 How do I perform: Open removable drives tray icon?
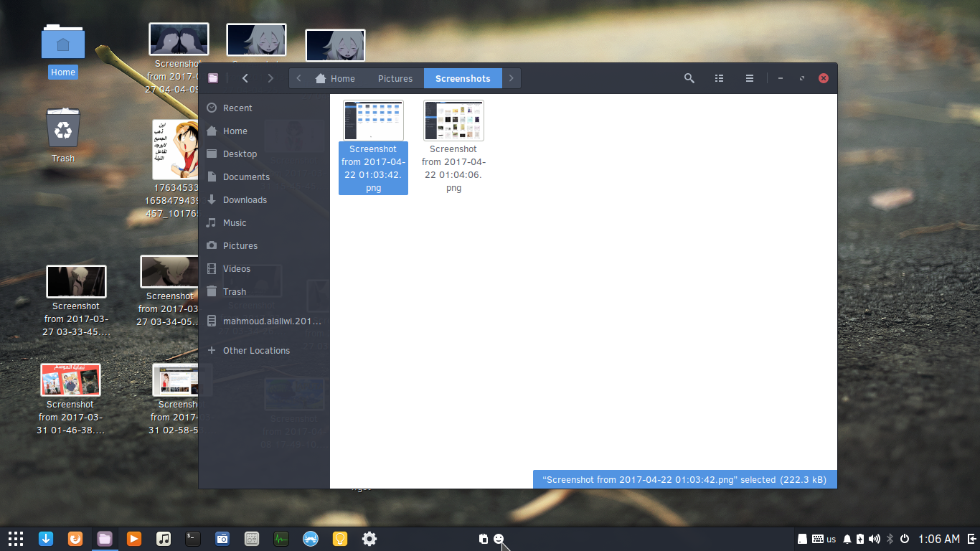[803, 539]
